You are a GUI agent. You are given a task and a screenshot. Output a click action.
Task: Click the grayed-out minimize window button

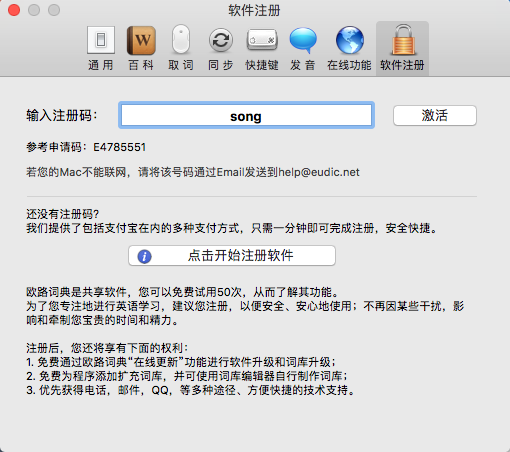coord(34,10)
